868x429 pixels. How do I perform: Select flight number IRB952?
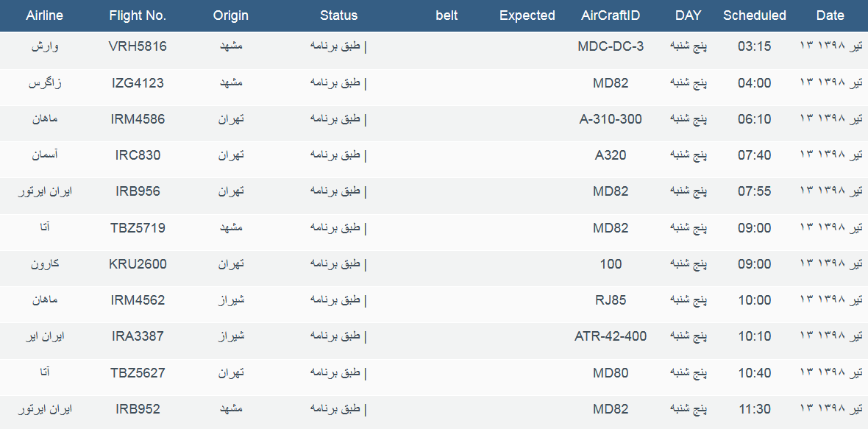(138, 409)
